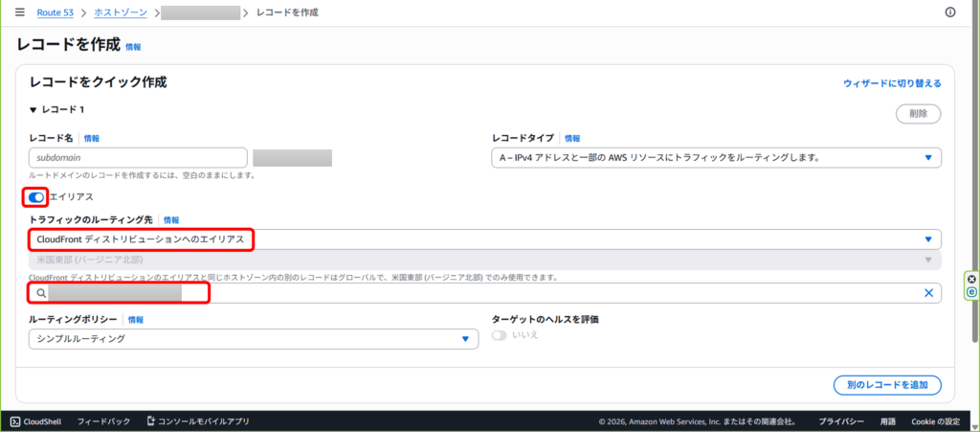This screenshot has height=432, width=980.
Task: Click 別のレコードを追加 button
Action: 887,384
